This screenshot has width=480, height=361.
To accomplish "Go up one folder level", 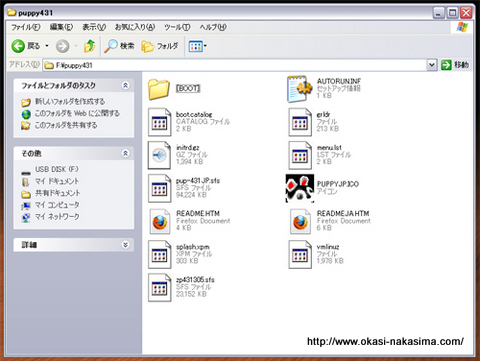I will (89, 46).
